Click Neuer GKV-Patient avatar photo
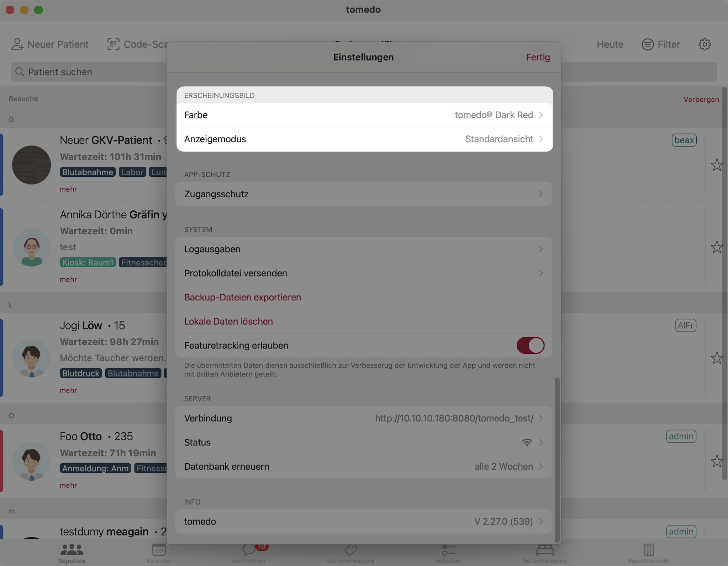The width and height of the screenshot is (728, 566). coord(32,165)
